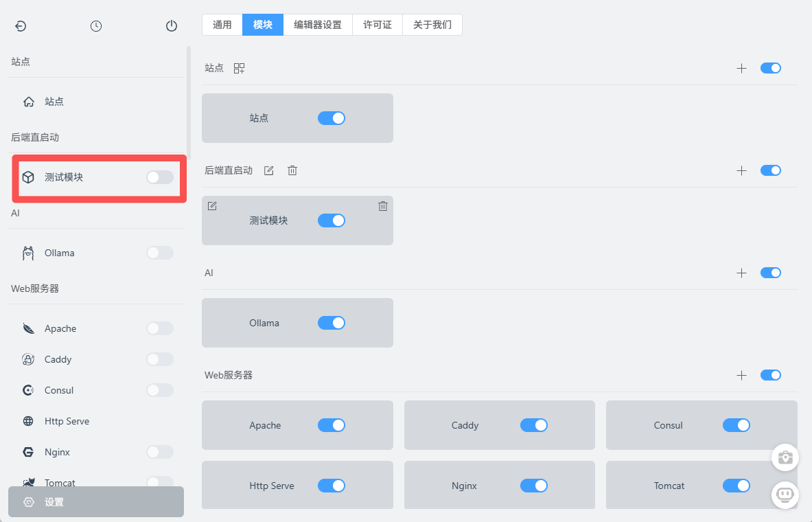The width and height of the screenshot is (812, 522).
Task: Open the 许可证 tab
Action: click(x=377, y=24)
